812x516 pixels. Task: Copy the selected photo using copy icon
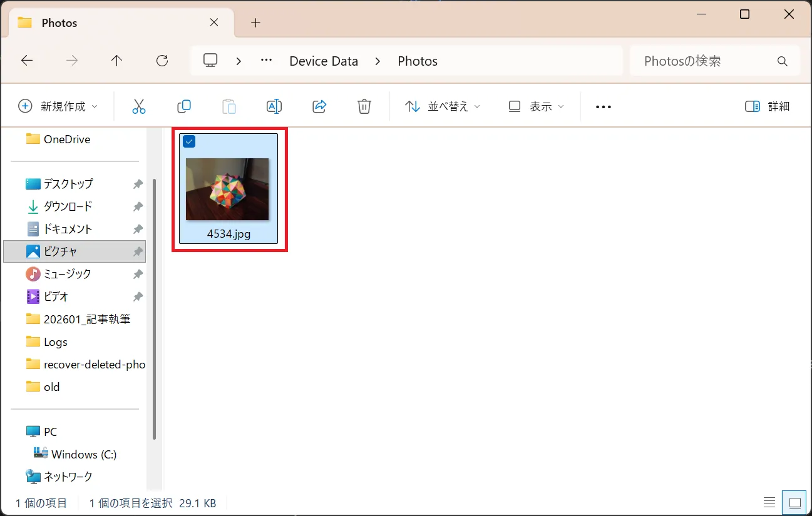coord(184,106)
